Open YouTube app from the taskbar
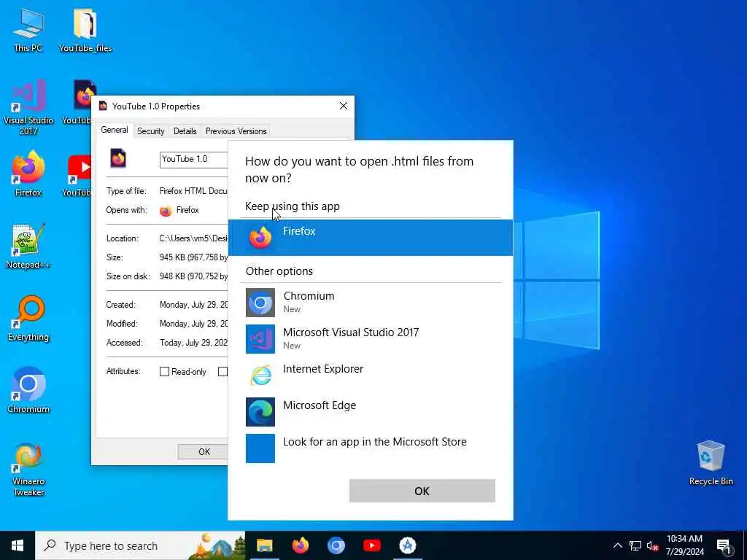 (x=371, y=545)
